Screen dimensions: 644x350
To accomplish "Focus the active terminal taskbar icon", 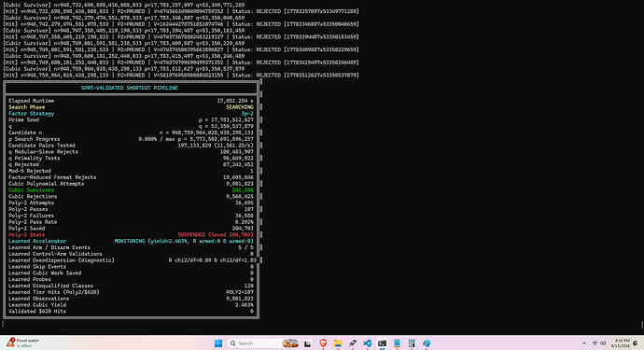I will pos(382,343).
